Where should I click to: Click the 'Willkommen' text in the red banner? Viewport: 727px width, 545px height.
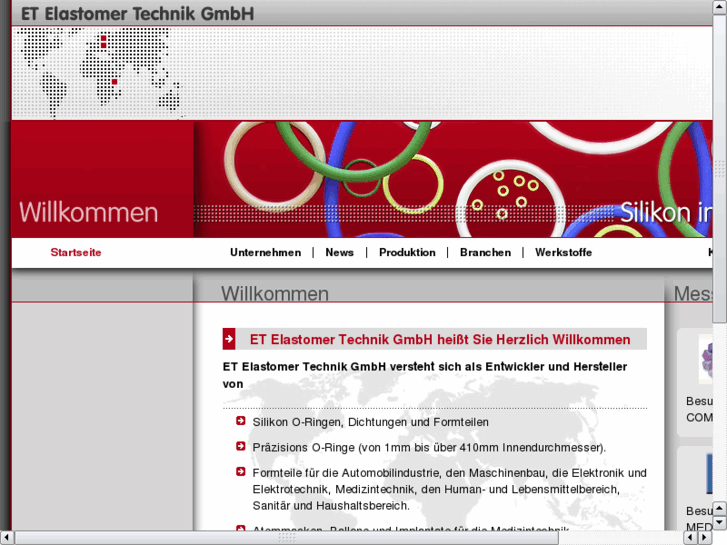point(89,212)
